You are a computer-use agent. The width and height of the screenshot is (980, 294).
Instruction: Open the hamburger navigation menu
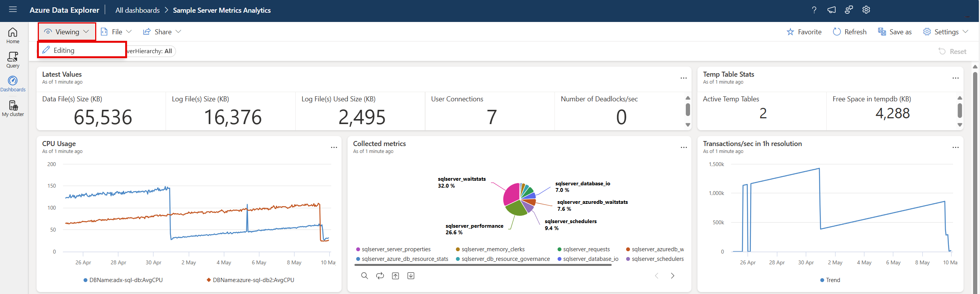(13, 9)
